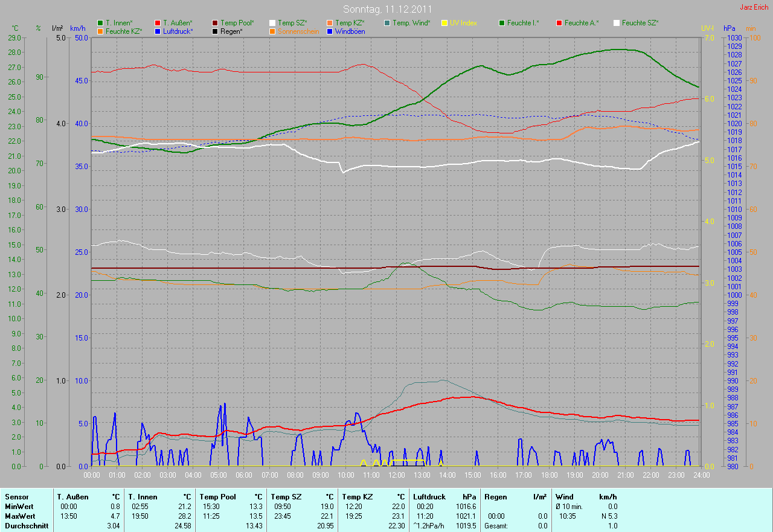Viewport: 773px width, 532px height.
Task: Click the red T. Außen legend square
Action: point(158,23)
